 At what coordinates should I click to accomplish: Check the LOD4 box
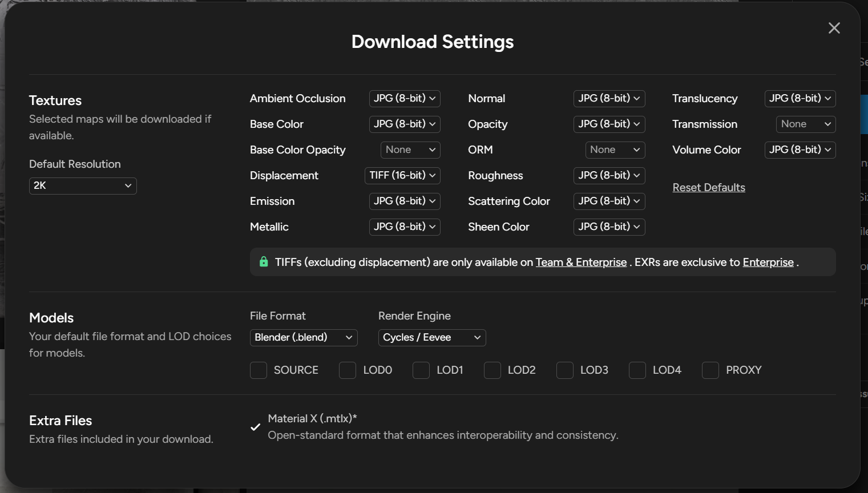[637, 370]
